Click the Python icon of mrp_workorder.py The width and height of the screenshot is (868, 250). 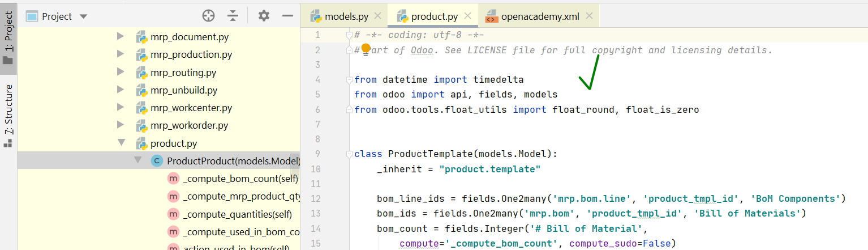click(141, 125)
